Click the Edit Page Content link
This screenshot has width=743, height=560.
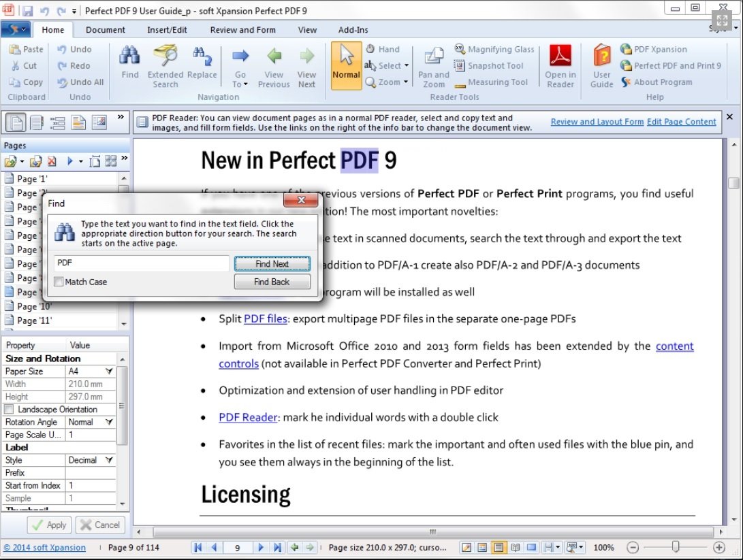click(x=681, y=122)
